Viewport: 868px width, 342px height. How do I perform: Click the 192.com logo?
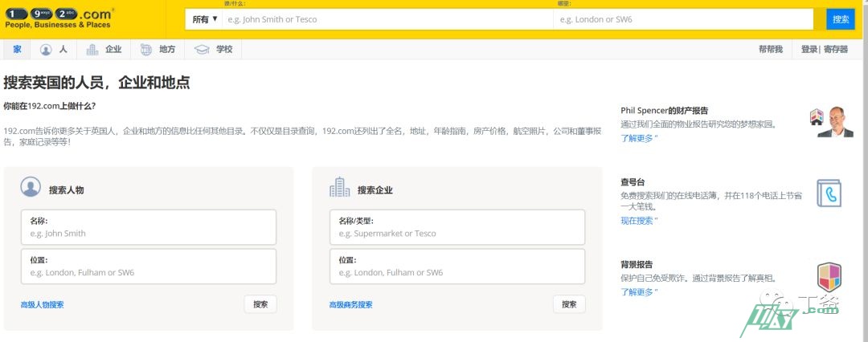pos(59,17)
